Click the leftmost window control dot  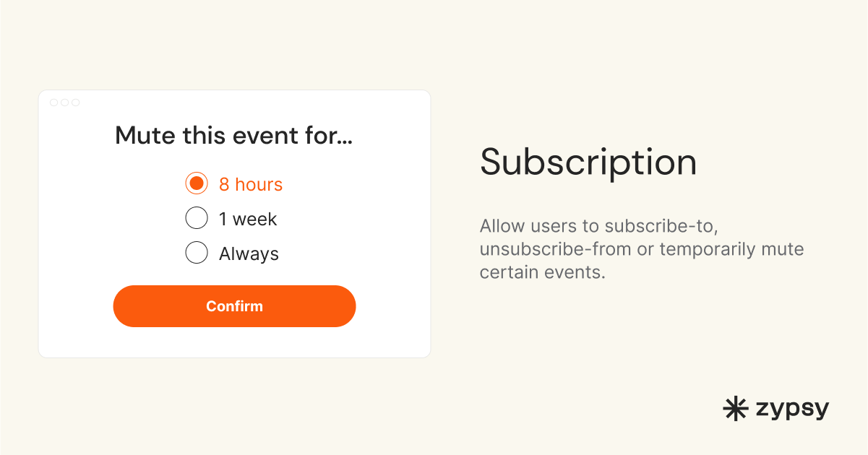53,103
